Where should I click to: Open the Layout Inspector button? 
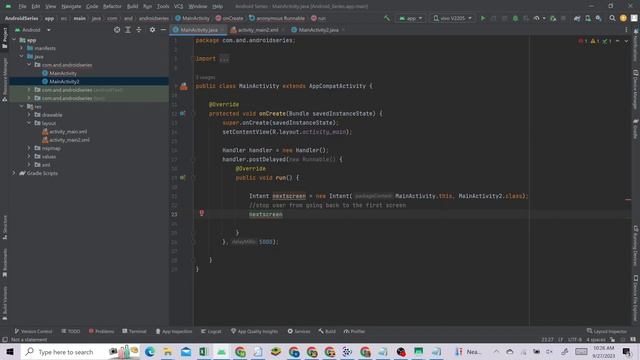coord(607,331)
